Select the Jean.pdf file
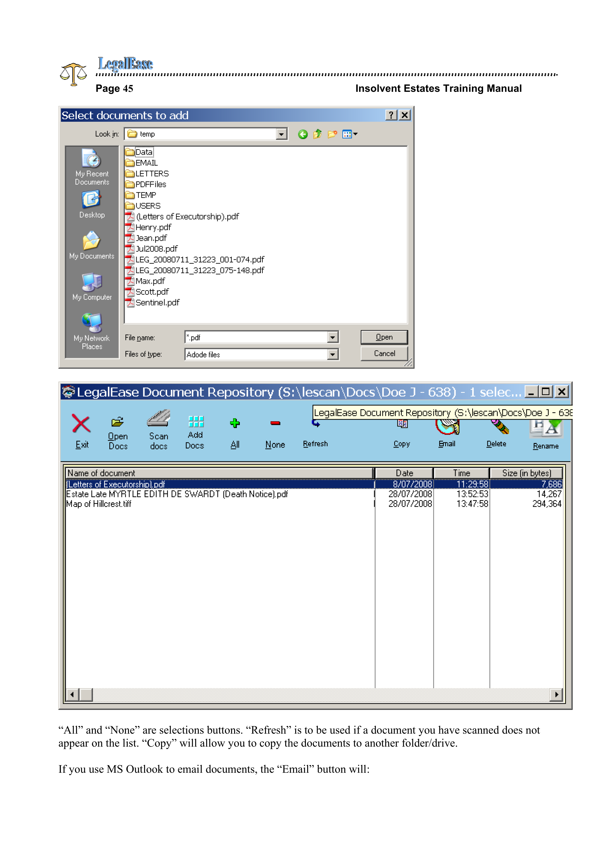 coord(146,238)
